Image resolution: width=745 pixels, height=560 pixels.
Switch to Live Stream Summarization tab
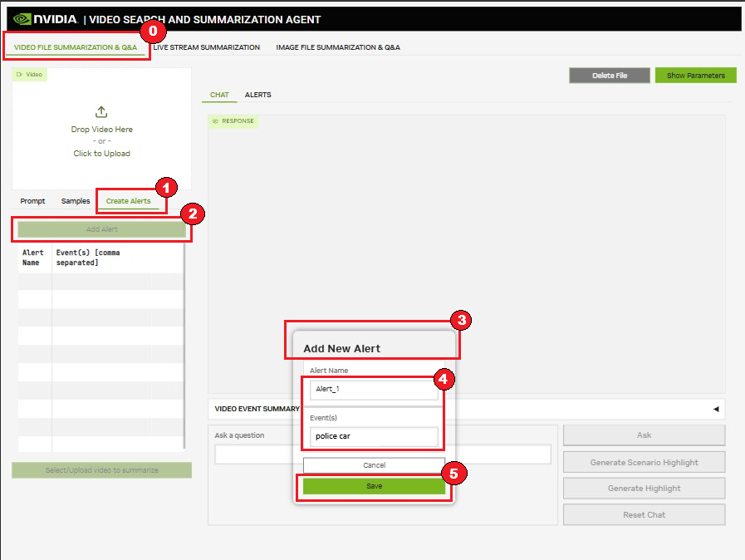[206, 47]
